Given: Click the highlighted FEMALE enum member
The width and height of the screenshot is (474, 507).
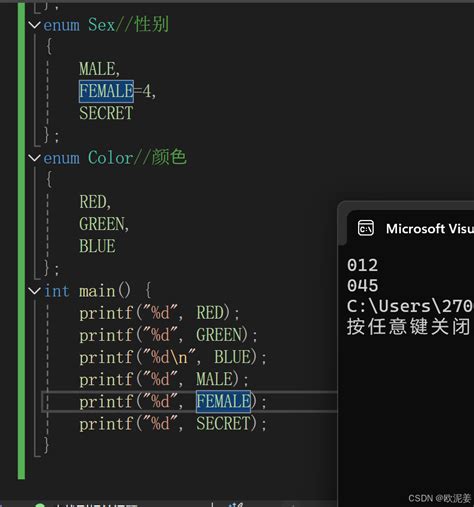Looking at the screenshot, I should click(x=106, y=91).
